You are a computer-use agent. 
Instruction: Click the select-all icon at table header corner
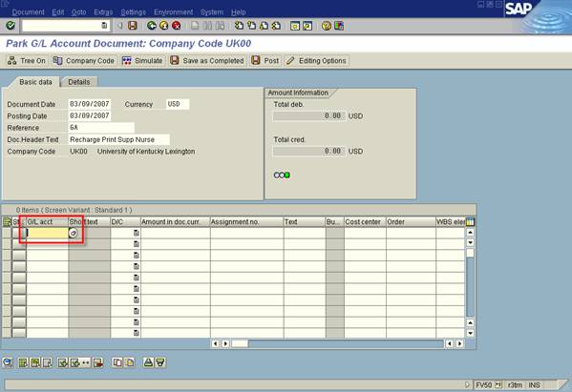tap(7, 221)
